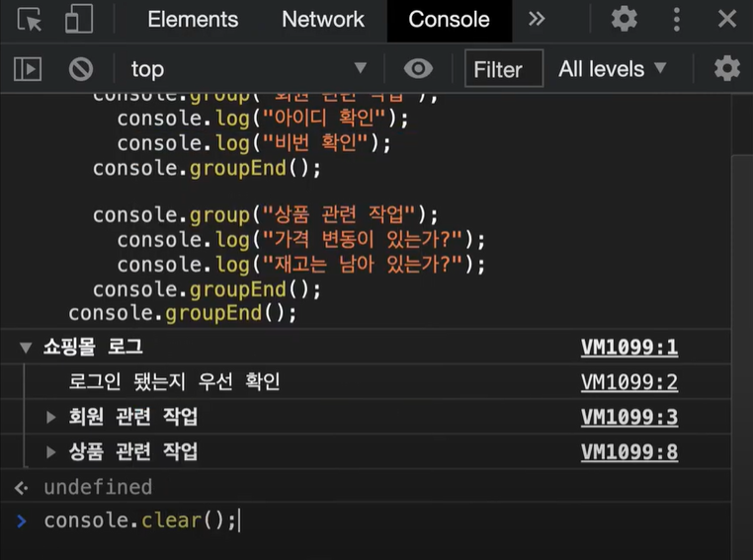
Task: Expand the 회원 관련 작업 group
Action: point(50,417)
